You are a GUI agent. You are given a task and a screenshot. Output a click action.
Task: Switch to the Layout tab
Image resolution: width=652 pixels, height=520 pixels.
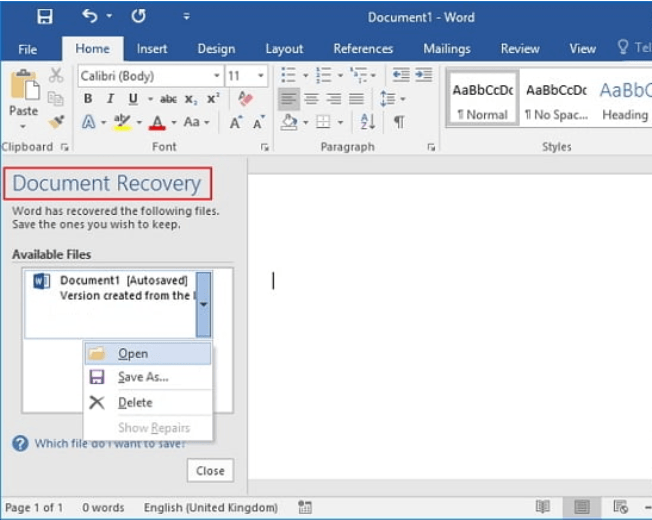coord(284,49)
